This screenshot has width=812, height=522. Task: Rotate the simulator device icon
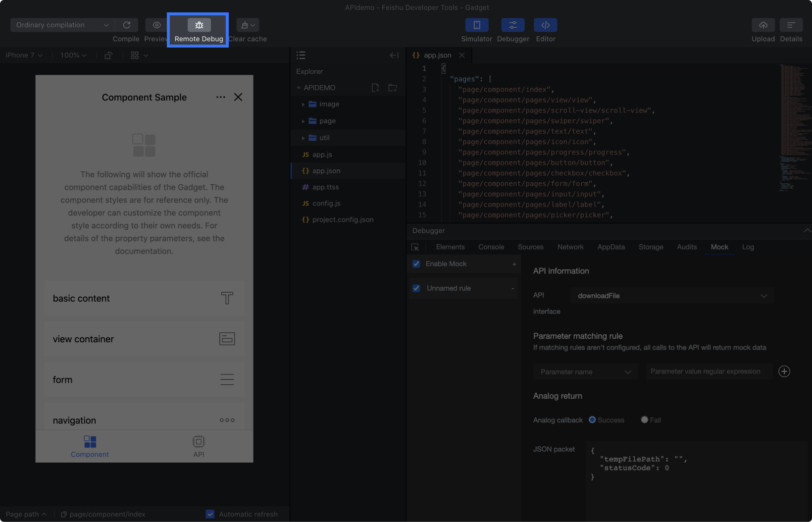click(108, 55)
